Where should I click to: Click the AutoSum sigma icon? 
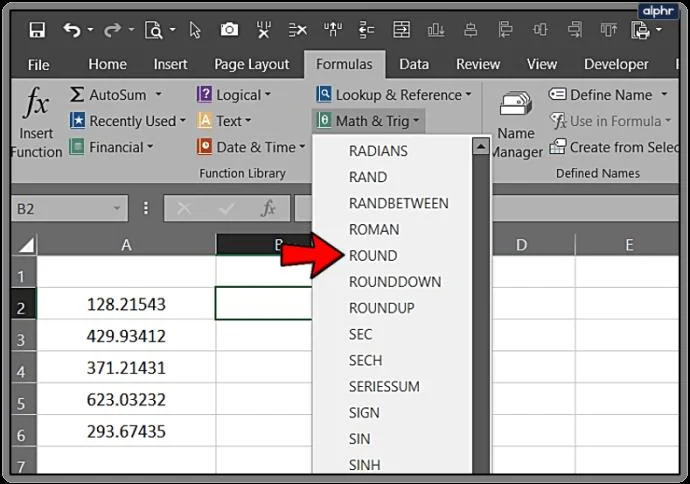point(77,94)
